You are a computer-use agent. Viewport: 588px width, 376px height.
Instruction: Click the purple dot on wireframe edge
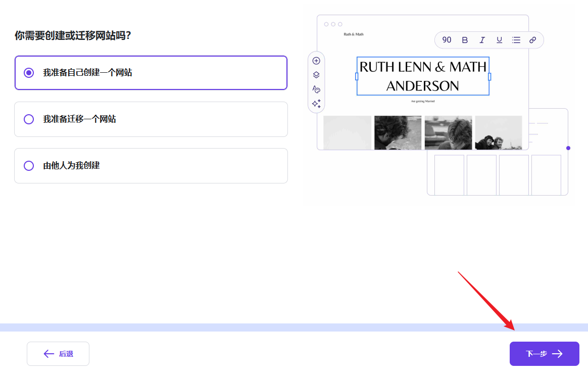568,148
